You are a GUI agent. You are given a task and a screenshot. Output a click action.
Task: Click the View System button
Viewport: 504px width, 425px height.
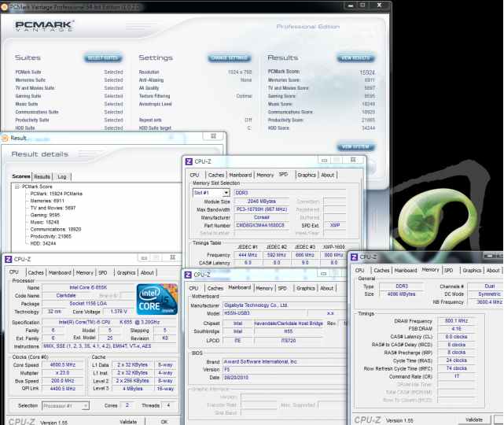click(x=355, y=146)
